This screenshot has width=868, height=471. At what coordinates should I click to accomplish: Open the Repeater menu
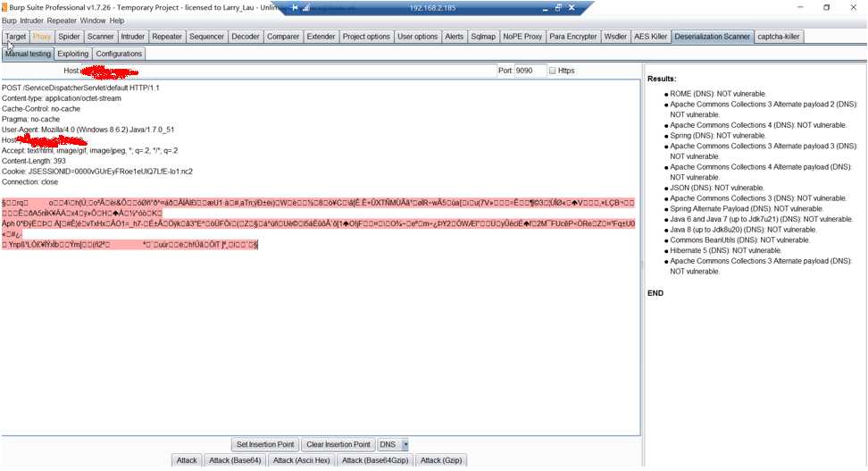click(x=62, y=21)
